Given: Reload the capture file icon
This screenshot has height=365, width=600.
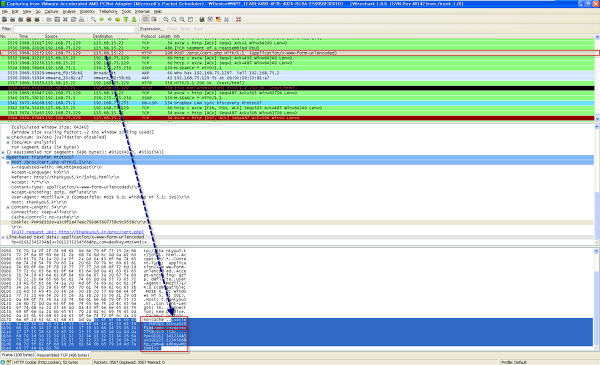Looking at the screenshot, I should pyautogui.click(x=73, y=20).
